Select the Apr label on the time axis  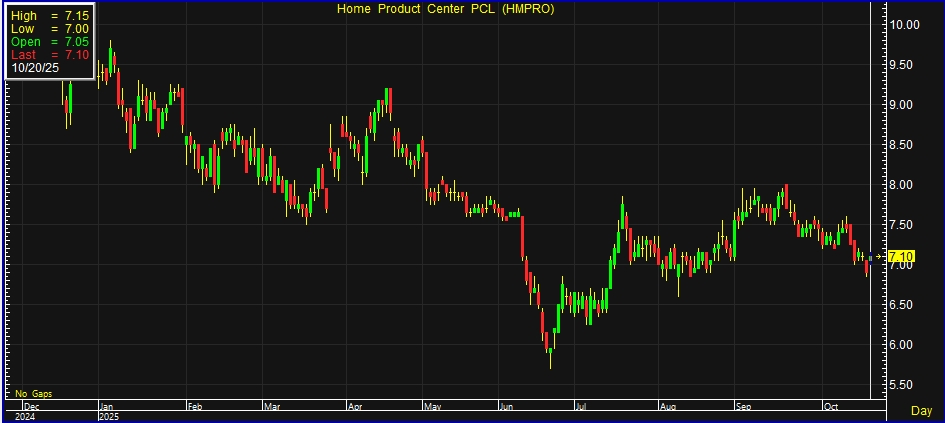[354, 407]
